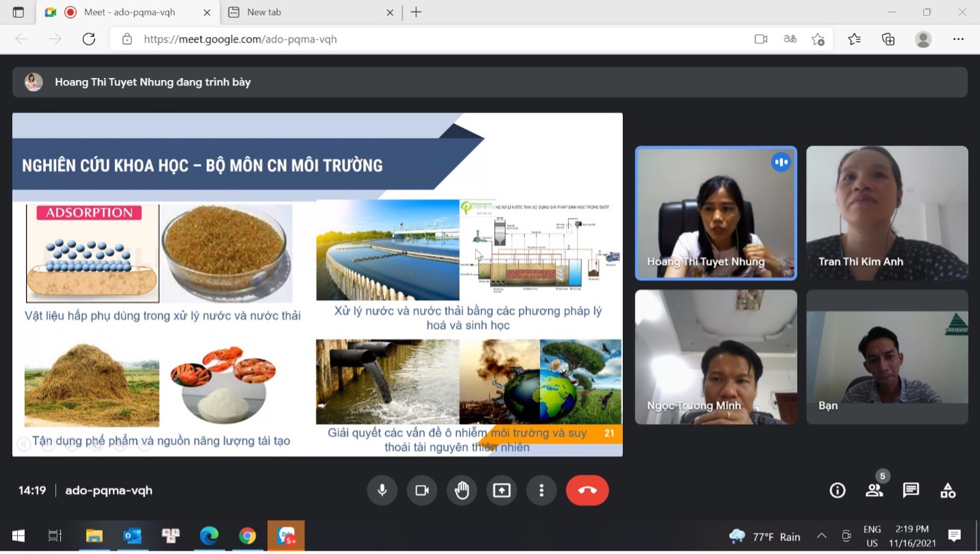Open the chat panel
980x554 pixels.
click(x=911, y=490)
